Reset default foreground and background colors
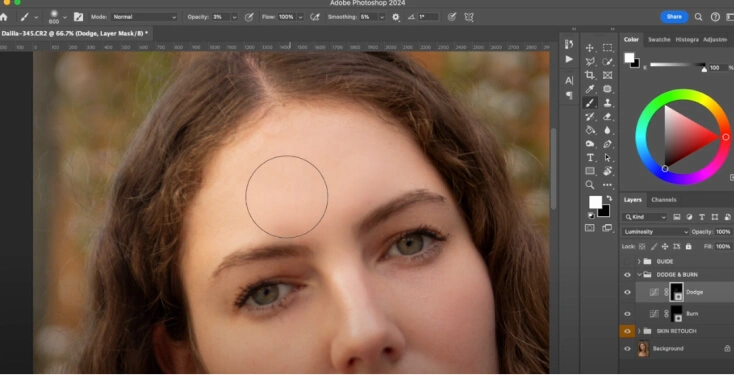The width and height of the screenshot is (734, 375). [590, 215]
